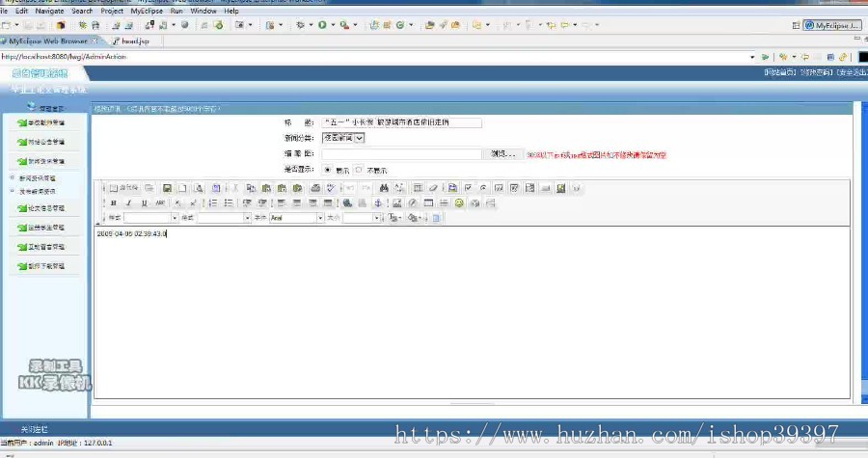Viewport: 868px width, 458px height.
Task: Click the first sub-item under expanded sidebar menu
Action: click(37, 178)
